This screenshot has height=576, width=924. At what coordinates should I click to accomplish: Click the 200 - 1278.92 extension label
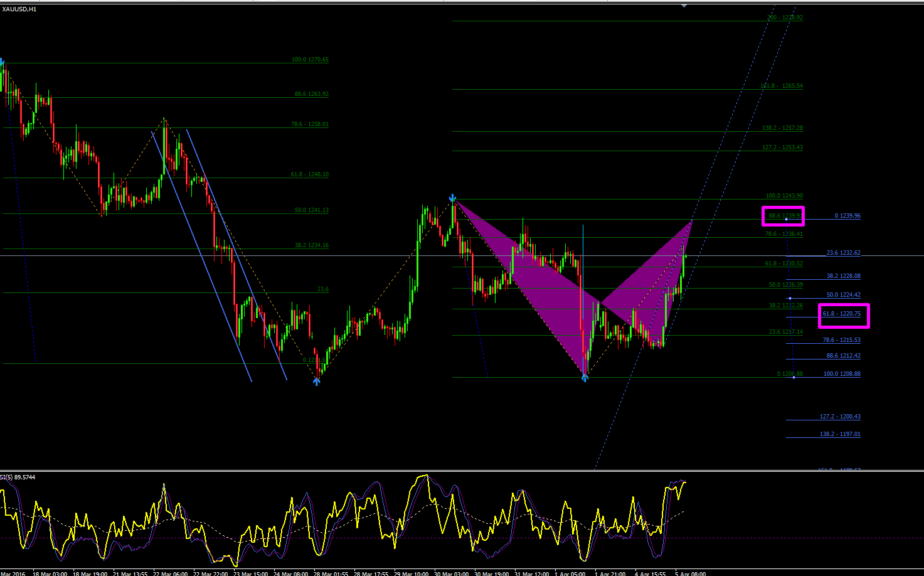pos(785,18)
